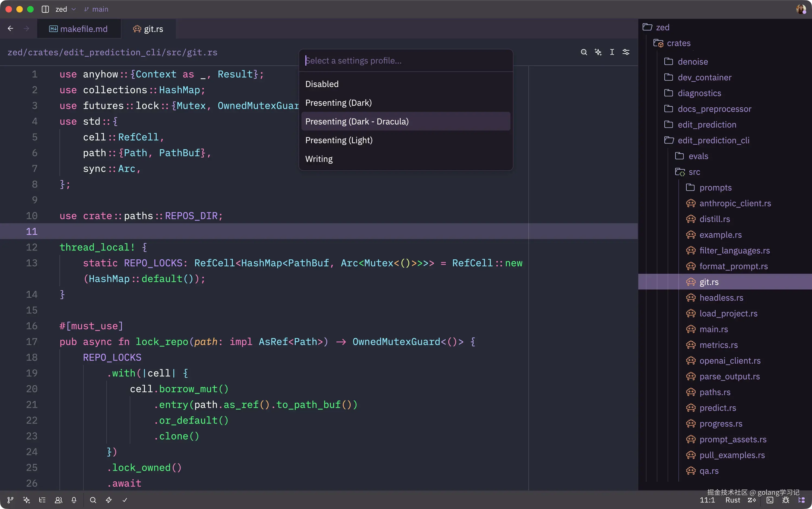Select Presenting (Light) profile
Image resolution: width=812 pixels, height=509 pixels.
coord(339,140)
